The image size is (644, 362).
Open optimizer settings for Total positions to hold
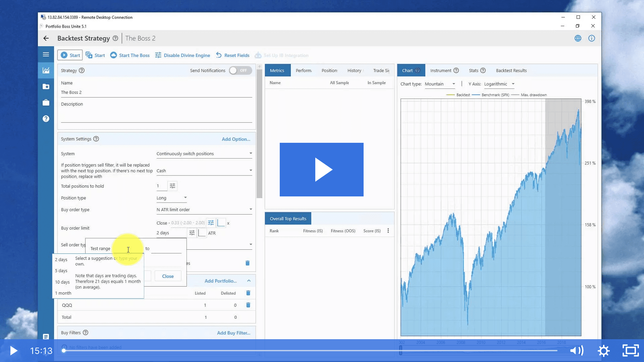point(172,186)
